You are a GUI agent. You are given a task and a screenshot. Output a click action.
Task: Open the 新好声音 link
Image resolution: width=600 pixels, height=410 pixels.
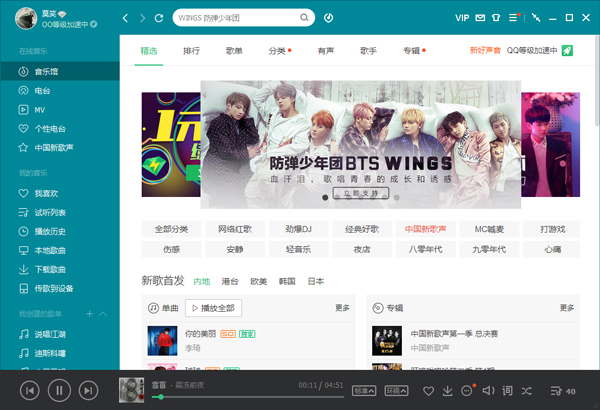pos(485,51)
